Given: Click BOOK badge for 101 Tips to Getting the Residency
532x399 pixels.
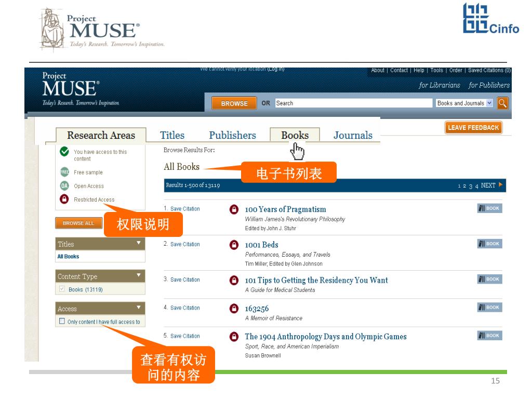Looking at the screenshot, I should pyautogui.click(x=489, y=279).
